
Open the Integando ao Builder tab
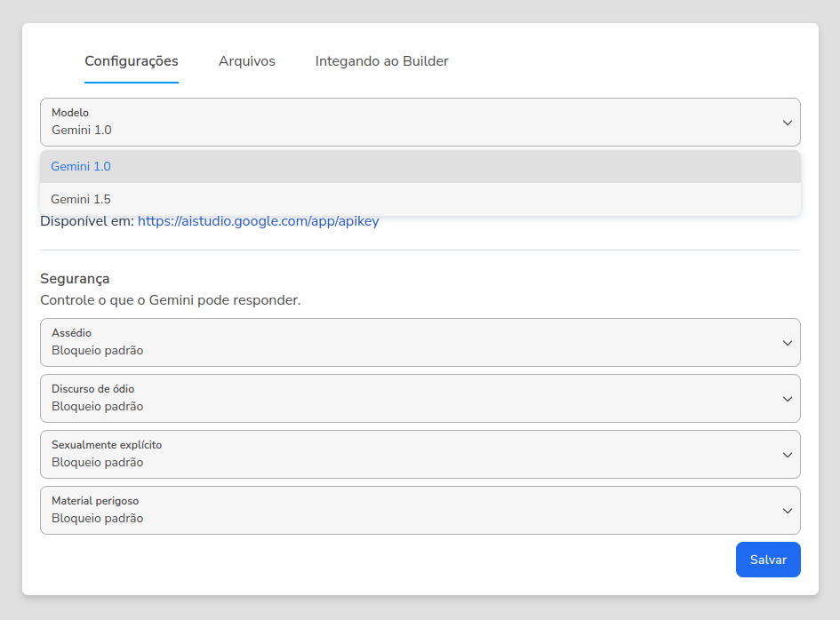tap(381, 61)
